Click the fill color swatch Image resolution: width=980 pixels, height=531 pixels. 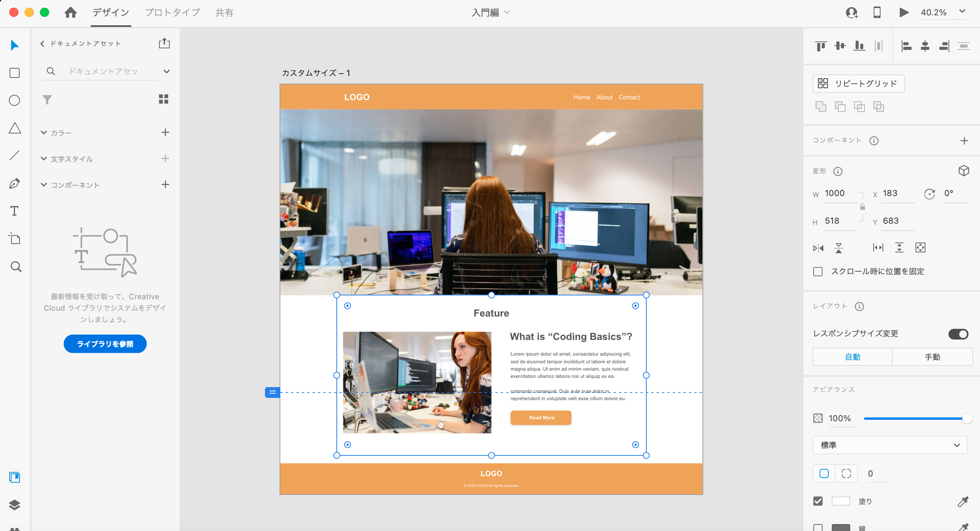point(841,501)
